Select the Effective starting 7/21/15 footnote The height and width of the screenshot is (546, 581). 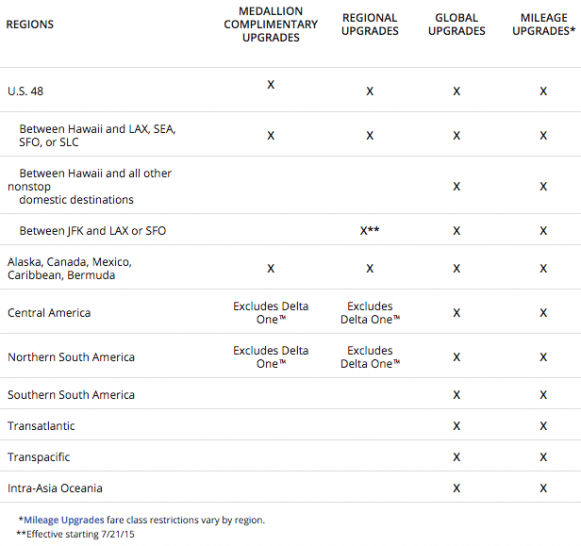75,534
